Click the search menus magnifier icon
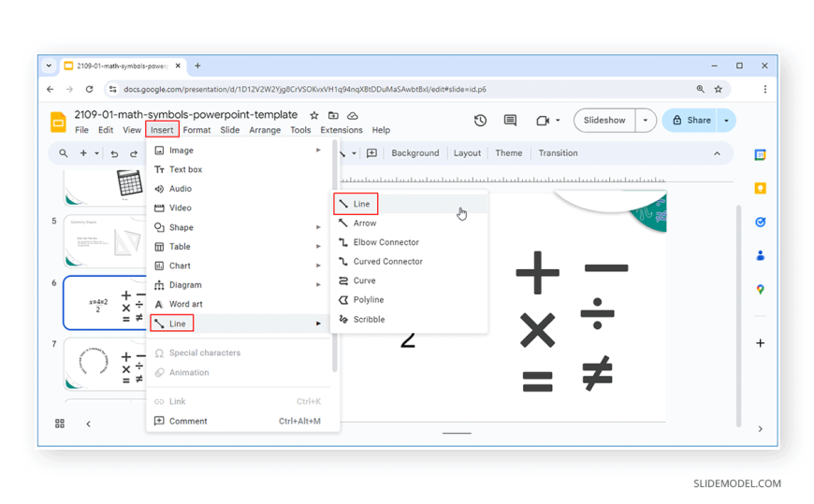This screenshot has height=504, width=814. tap(64, 153)
